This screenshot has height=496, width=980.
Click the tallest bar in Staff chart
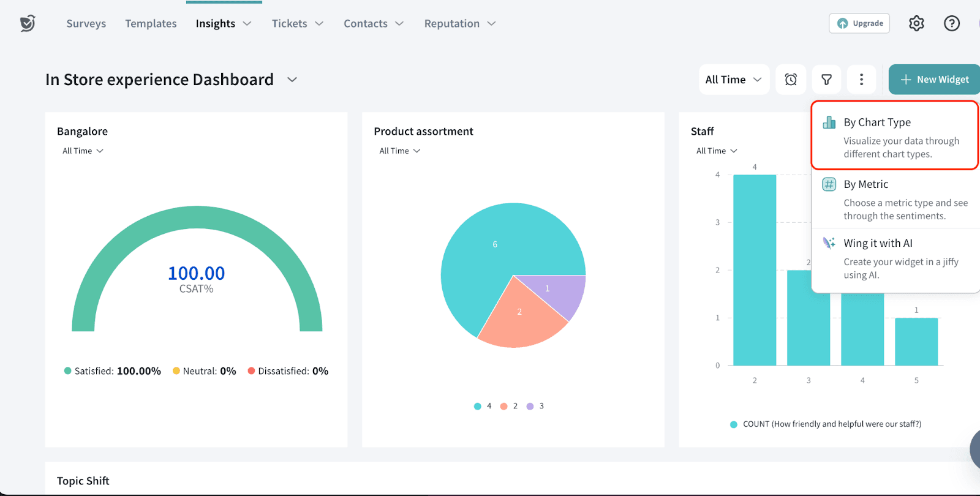[755, 269]
